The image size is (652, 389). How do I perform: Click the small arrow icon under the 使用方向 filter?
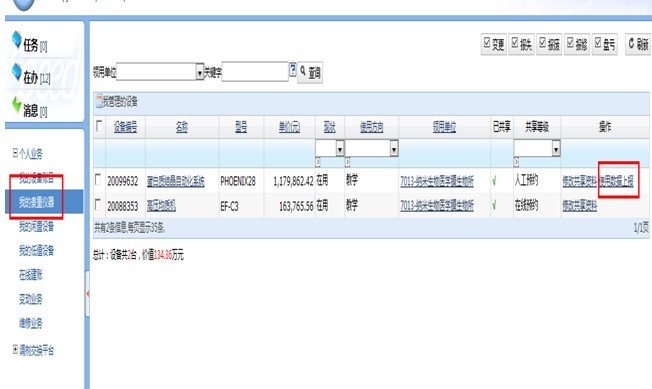[348, 162]
